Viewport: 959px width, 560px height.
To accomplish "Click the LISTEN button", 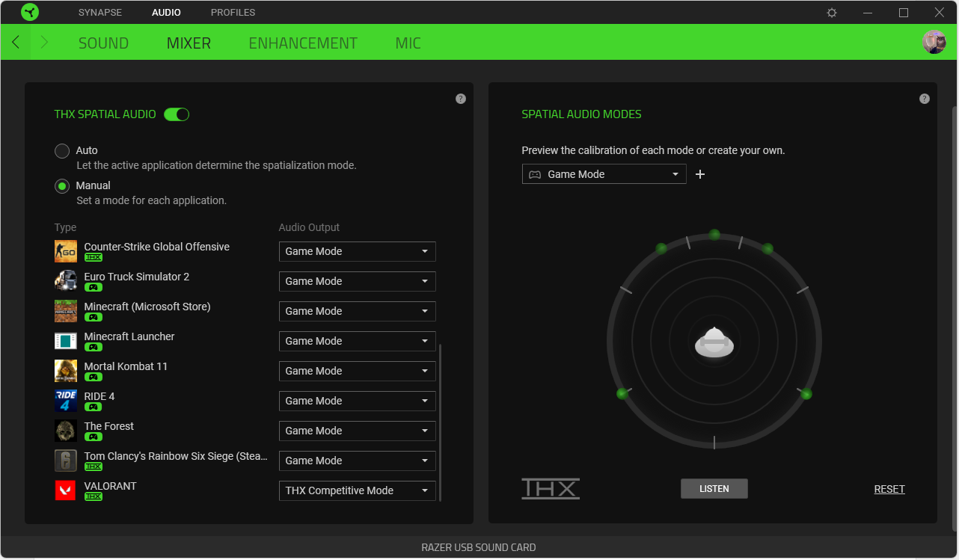I will coord(714,489).
